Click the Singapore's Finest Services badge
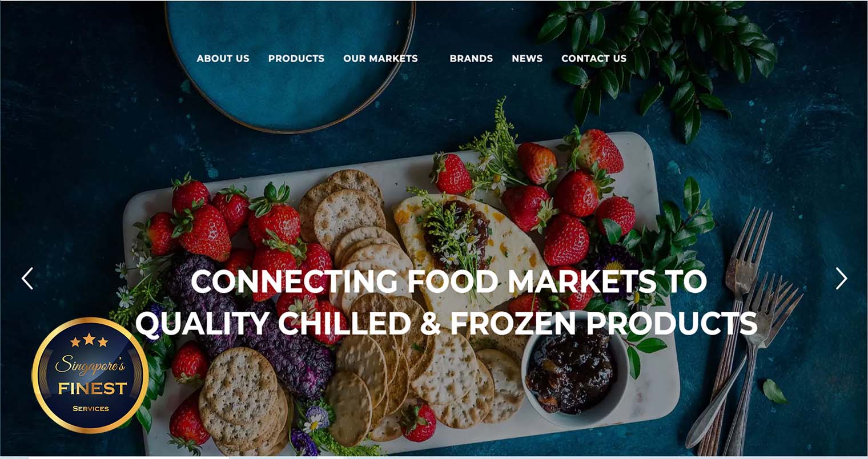 pyautogui.click(x=90, y=375)
